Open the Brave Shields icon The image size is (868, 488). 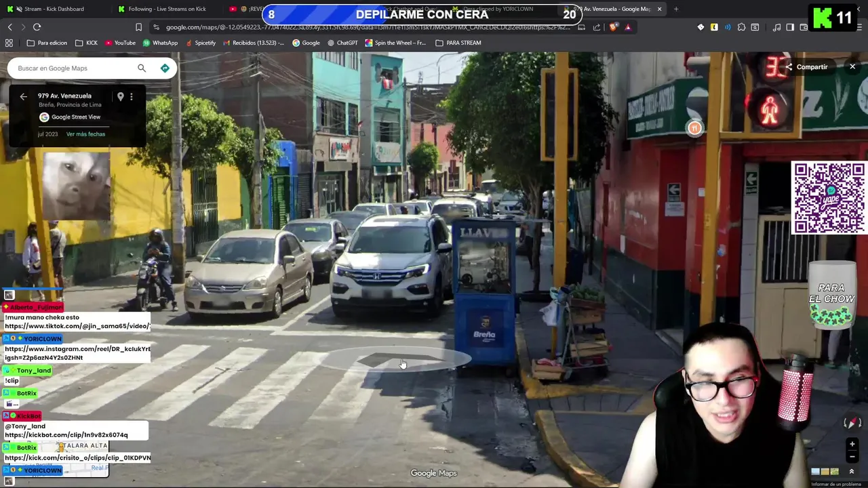[x=614, y=27]
